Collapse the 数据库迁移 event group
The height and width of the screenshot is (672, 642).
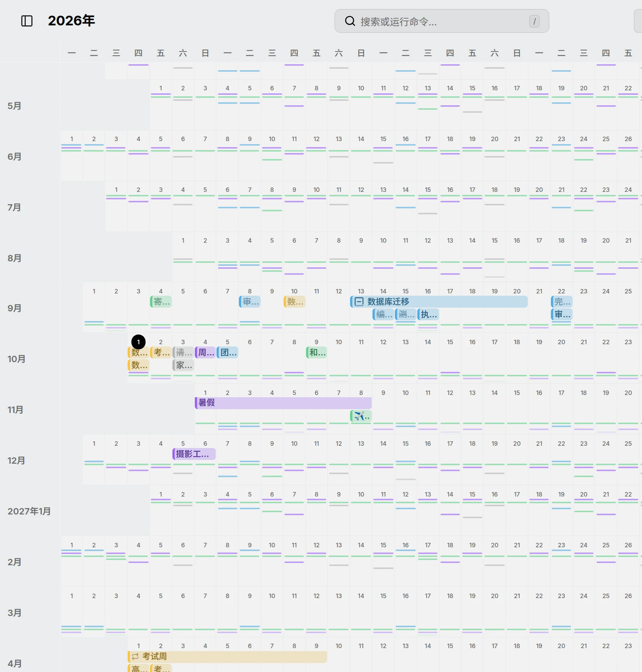pyautogui.click(x=359, y=302)
